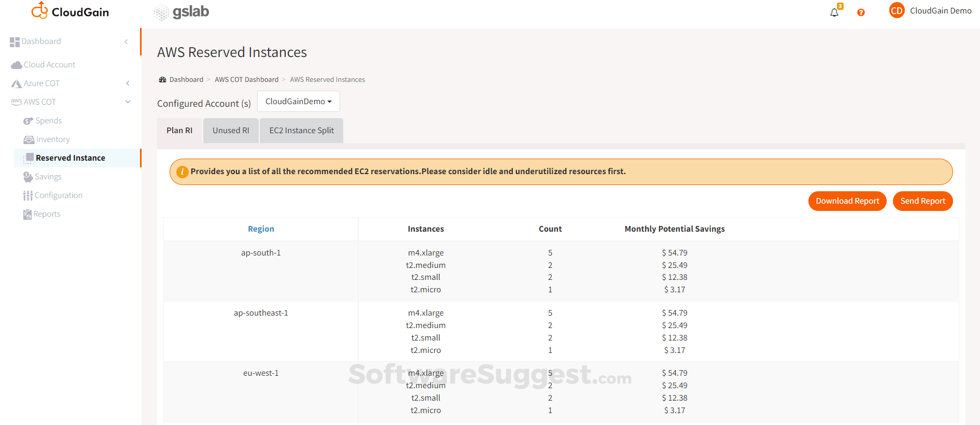Click the Spends icon in sidebar
The image size is (980, 425).
[28, 121]
